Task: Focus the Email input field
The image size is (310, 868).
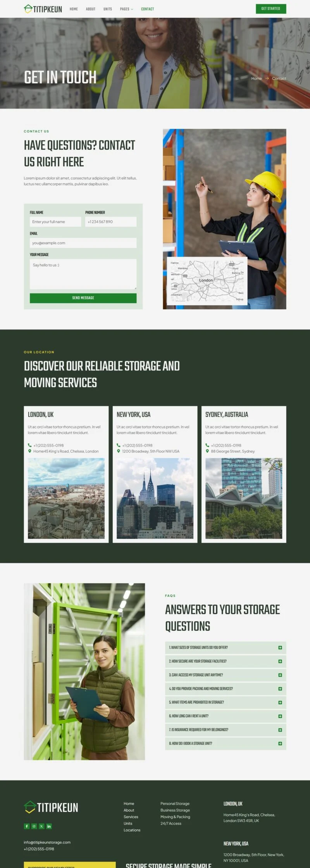Action: pos(83,243)
